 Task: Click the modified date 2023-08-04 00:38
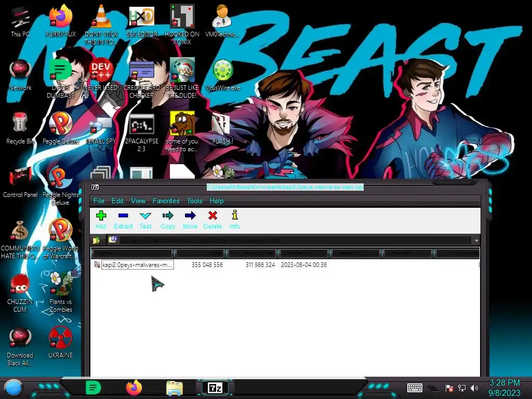tap(303, 264)
